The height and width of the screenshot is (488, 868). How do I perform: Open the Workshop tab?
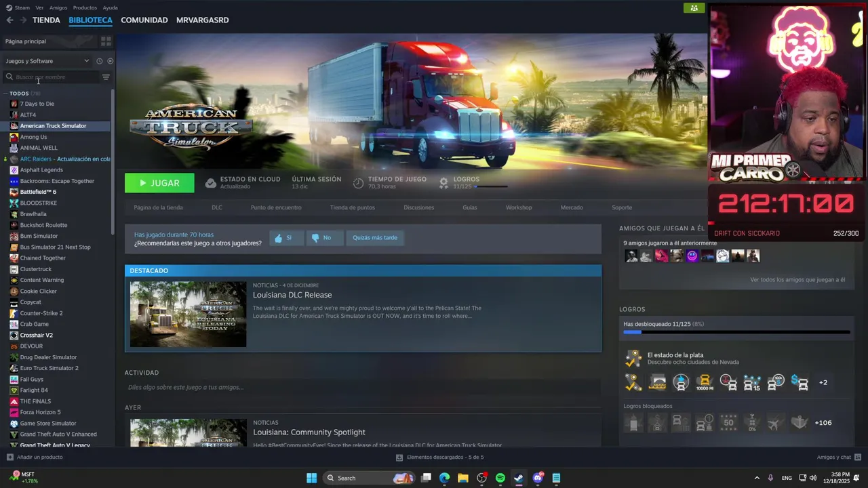tap(519, 207)
